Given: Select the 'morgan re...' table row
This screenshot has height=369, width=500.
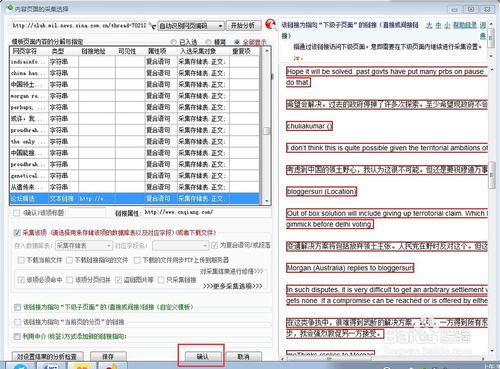Looking at the screenshot, I should [x=135, y=96].
